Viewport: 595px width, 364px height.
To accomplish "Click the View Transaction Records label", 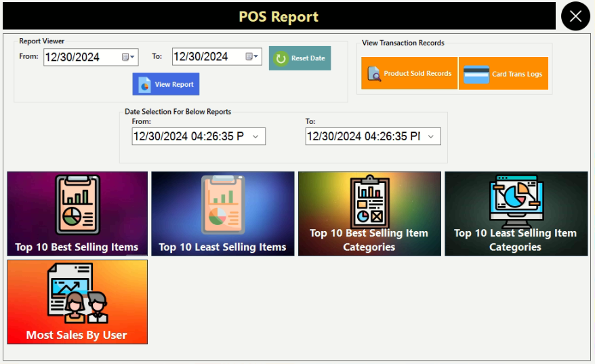I will (403, 43).
